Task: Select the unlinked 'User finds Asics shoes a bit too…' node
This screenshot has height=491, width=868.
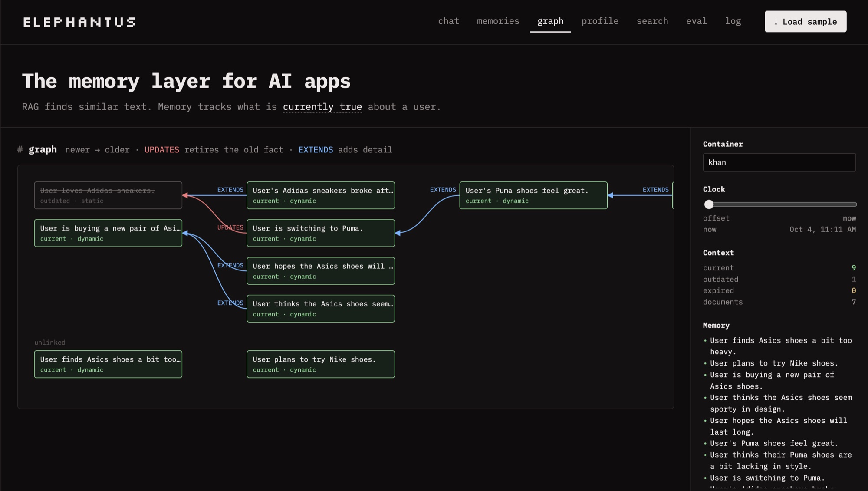Action: coord(108,364)
